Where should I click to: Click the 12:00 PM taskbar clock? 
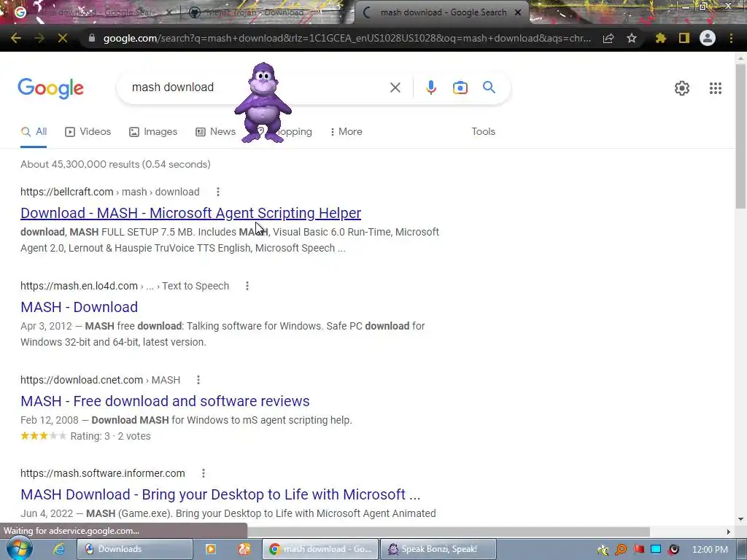pyautogui.click(x=710, y=550)
